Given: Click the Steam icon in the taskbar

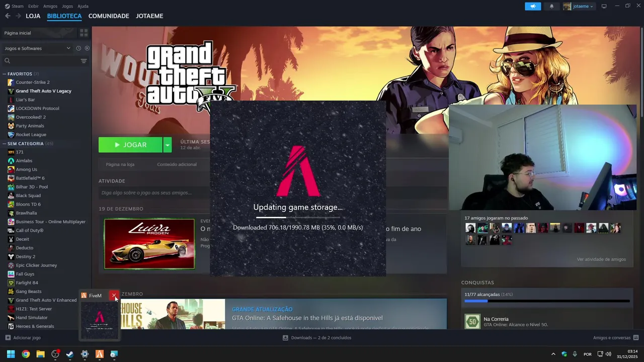Looking at the screenshot, I should coord(70,354).
